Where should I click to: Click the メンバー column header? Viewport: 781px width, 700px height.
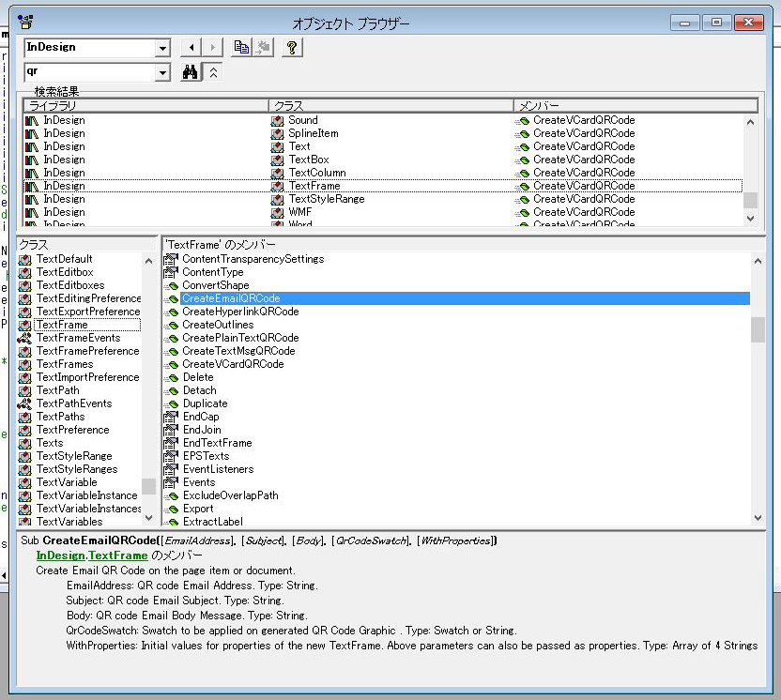click(636, 105)
